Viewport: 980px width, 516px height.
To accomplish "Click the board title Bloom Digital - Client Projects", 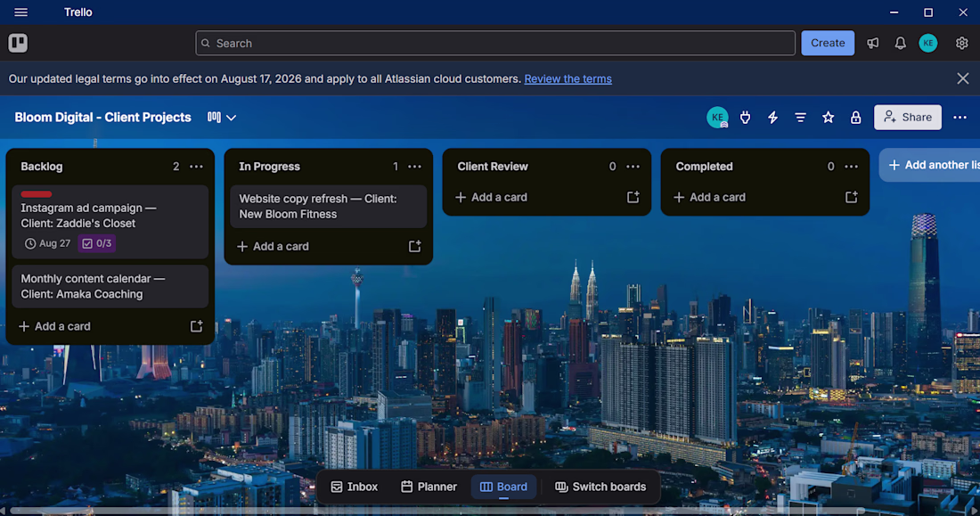I will point(103,117).
